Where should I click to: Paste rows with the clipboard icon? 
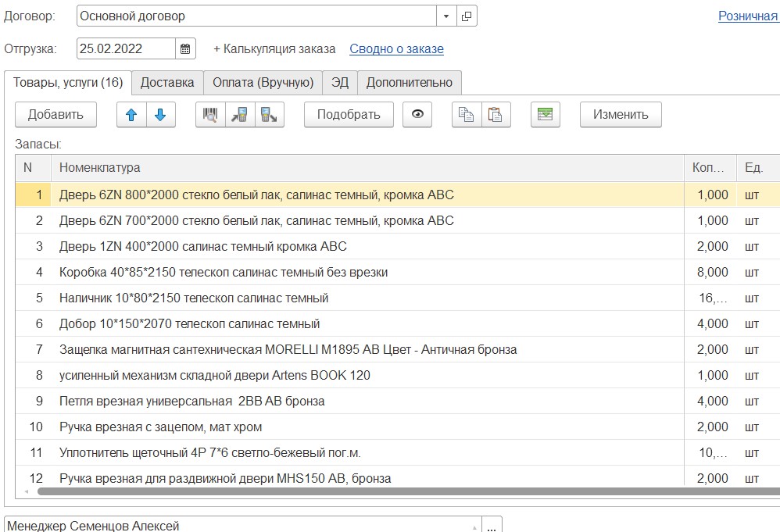[496, 115]
